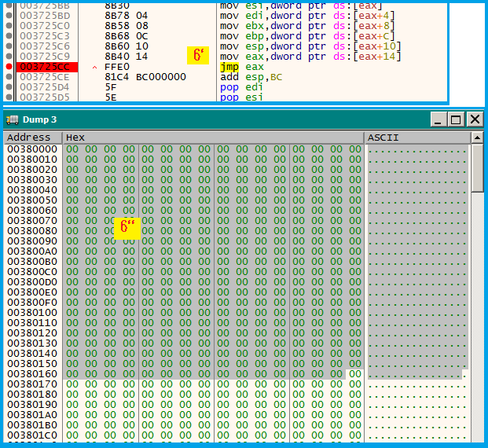Image resolution: width=488 pixels, height=448 pixels.
Task: Close the Dump 3 window
Action: click(x=474, y=119)
